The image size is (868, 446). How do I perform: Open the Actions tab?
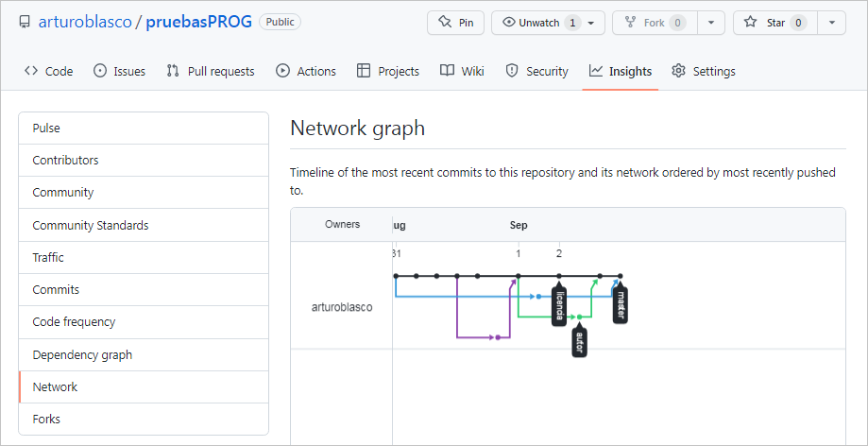[x=306, y=71]
